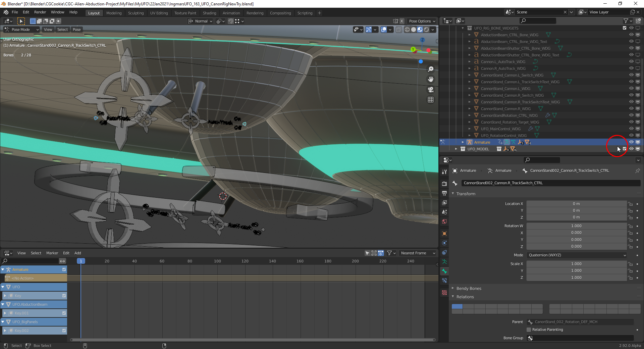
Task: Click the zoom magnifier viewport gizmo
Action: pos(431,69)
